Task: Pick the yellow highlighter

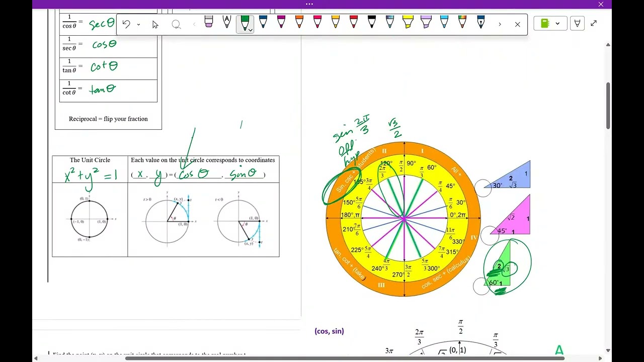Action: (x=408, y=22)
